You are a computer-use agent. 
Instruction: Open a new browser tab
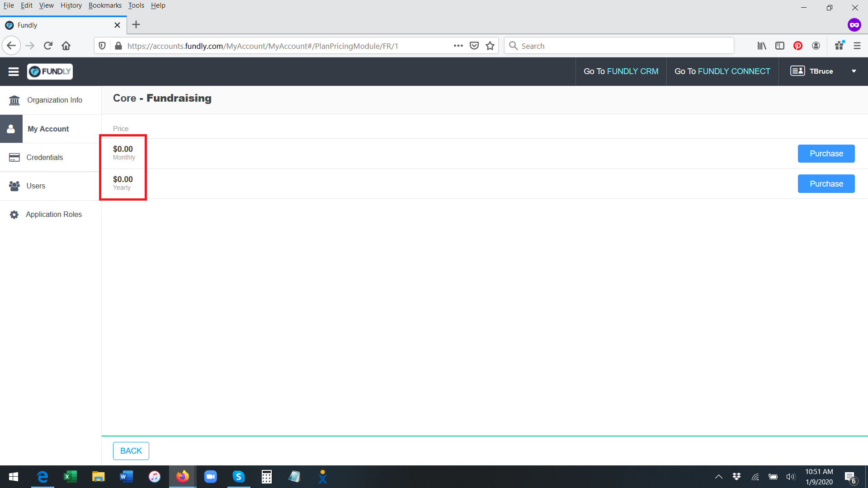[x=136, y=25]
